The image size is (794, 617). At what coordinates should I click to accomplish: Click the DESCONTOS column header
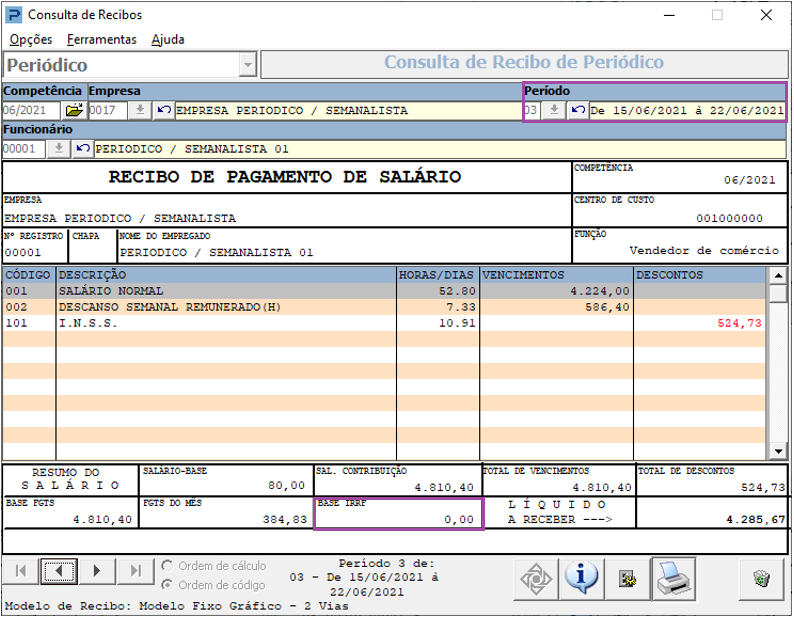[700, 275]
